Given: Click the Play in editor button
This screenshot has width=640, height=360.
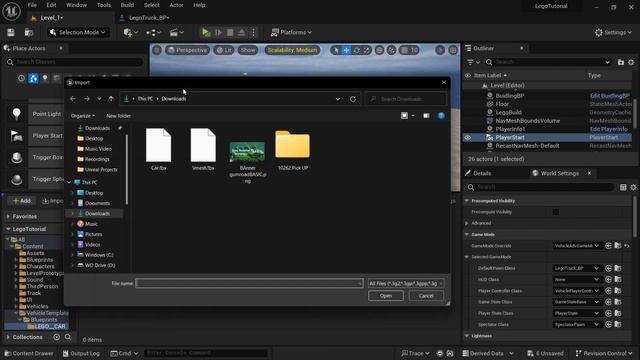Looking at the screenshot, I should coord(206,32).
